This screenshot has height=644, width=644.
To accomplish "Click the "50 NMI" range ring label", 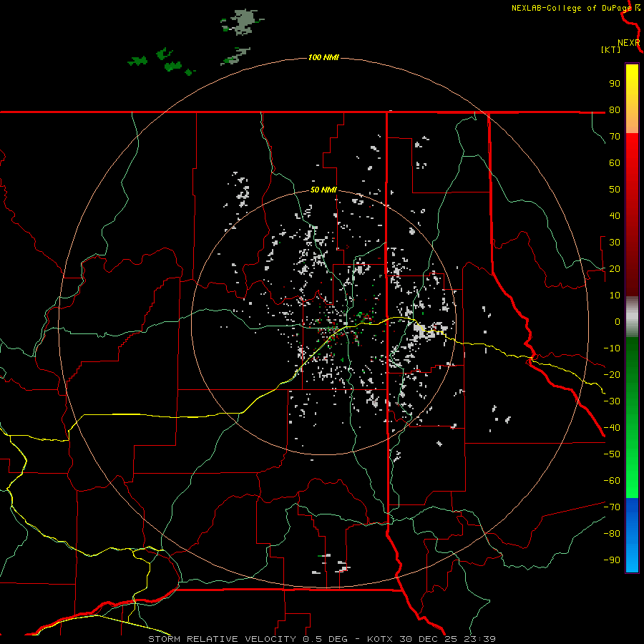I will pos(323,190).
